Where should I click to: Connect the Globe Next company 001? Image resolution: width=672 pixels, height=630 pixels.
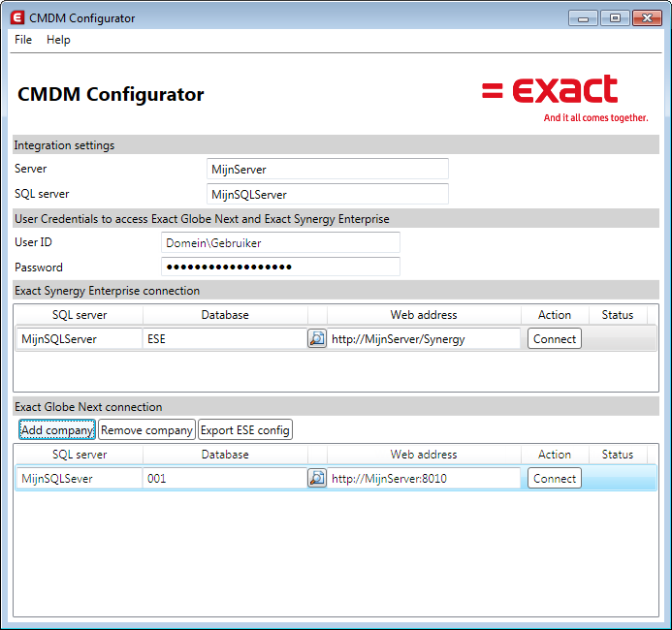555,479
